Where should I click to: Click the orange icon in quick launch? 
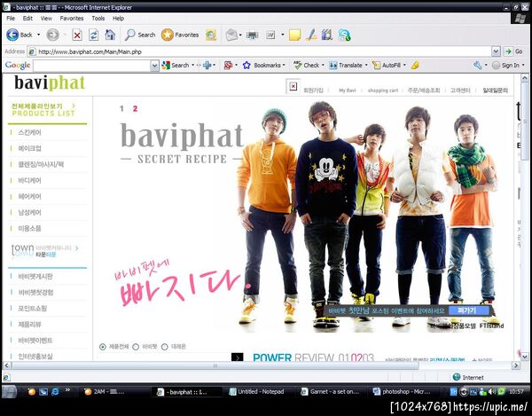32,392
